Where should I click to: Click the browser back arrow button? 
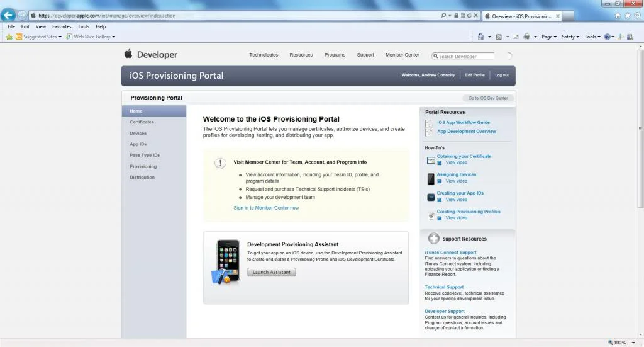pos(8,15)
